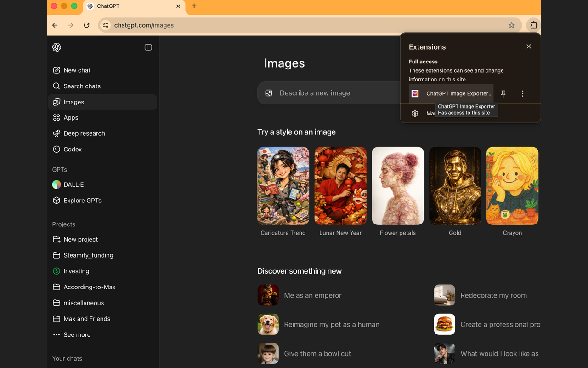The image size is (588, 368).
Task: Click the Apps grid icon
Action: pyautogui.click(x=57, y=118)
